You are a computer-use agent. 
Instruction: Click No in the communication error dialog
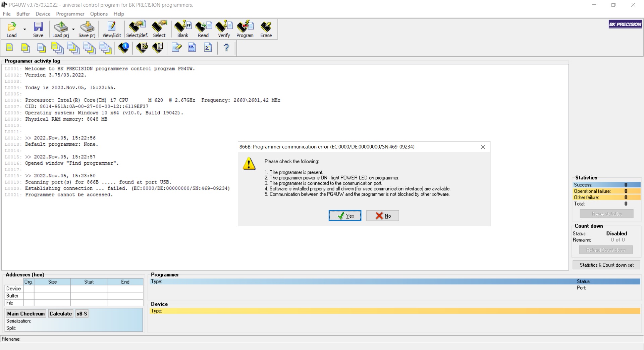pyautogui.click(x=383, y=216)
